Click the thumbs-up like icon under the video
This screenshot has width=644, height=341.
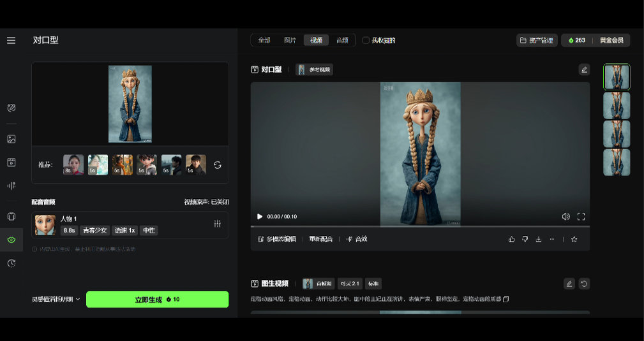coord(511,240)
